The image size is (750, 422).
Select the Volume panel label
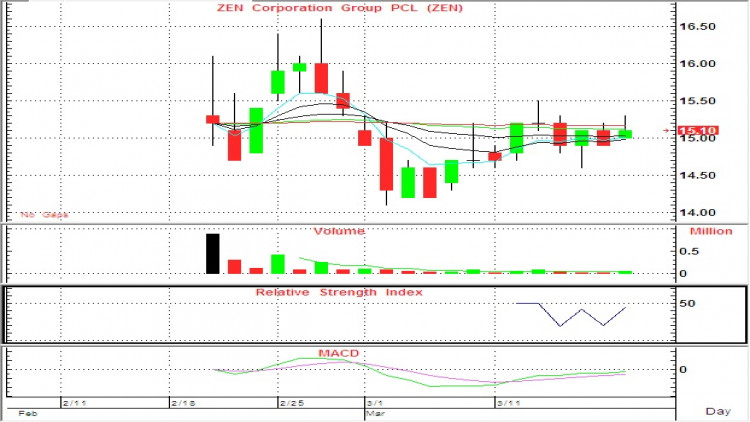pyautogui.click(x=339, y=231)
